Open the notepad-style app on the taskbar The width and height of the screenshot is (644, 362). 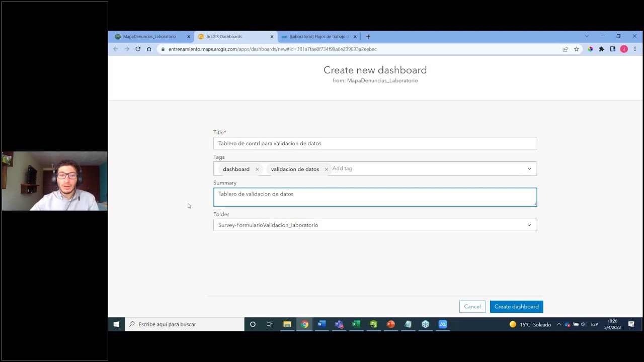pos(408,324)
